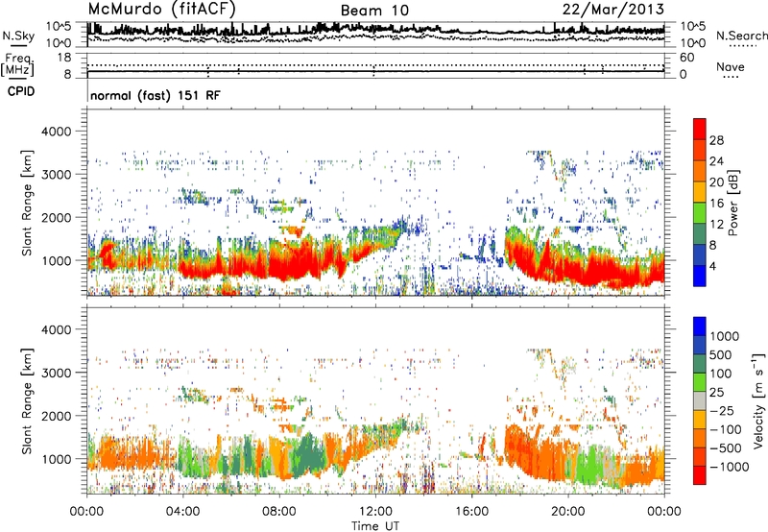The height and width of the screenshot is (532, 768).
Task: Click the gray -25 to 25 velocity colorbar segment
Action: click(700, 401)
